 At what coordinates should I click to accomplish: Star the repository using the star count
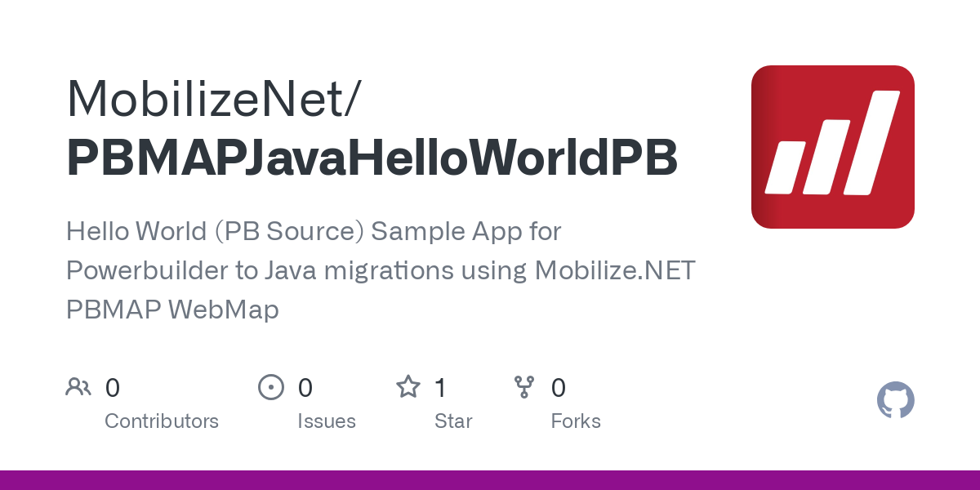[440, 388]
